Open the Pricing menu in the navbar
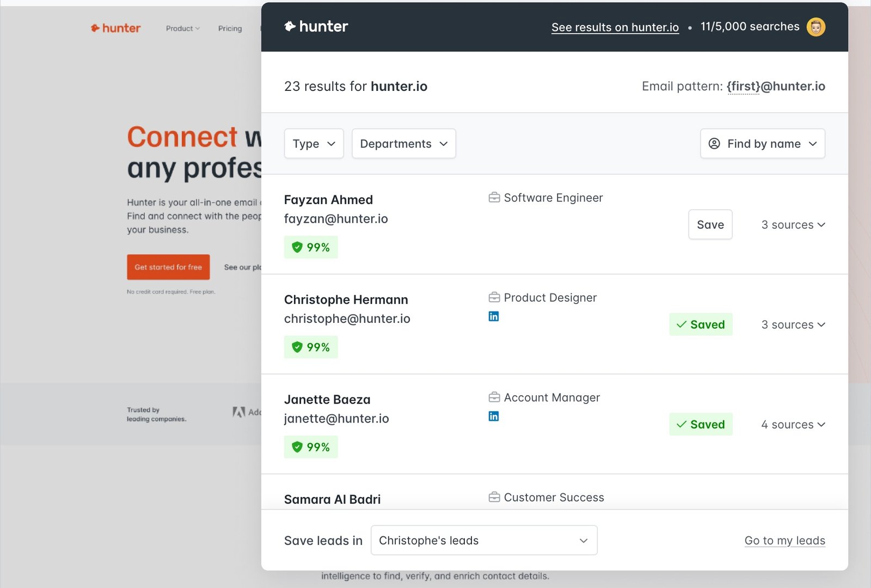This screenshot has width=871, height=588. tap(230, 28)
